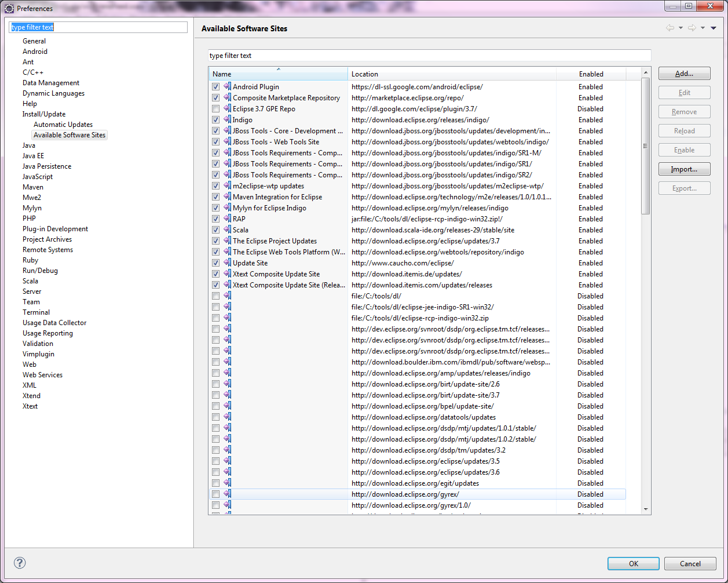This screenshot has width=728, height=583.
Task: Sort by the Enabled column header
Action: click(x=591, y=74)
